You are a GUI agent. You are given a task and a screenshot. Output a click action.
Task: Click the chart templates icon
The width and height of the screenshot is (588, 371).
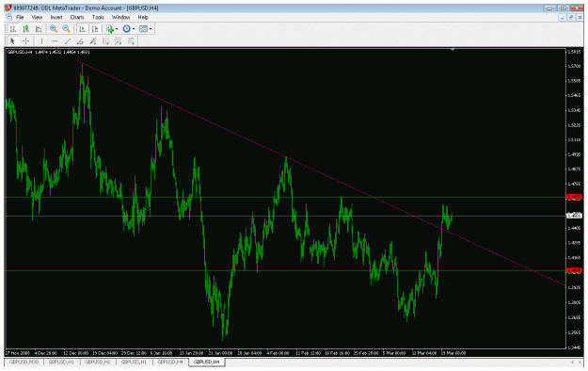143,29
